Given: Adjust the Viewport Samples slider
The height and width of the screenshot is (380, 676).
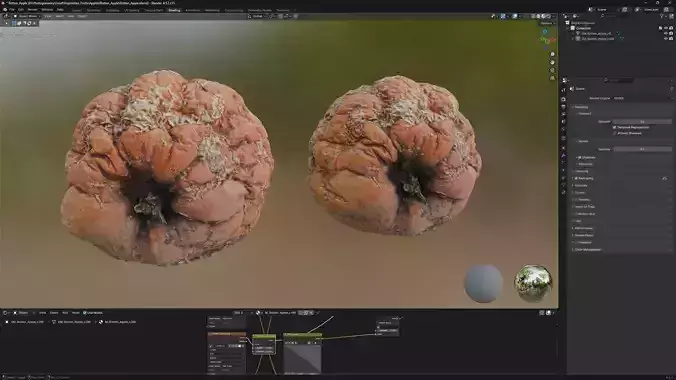Looking at the screenshot, I should [x=642, y=122].
